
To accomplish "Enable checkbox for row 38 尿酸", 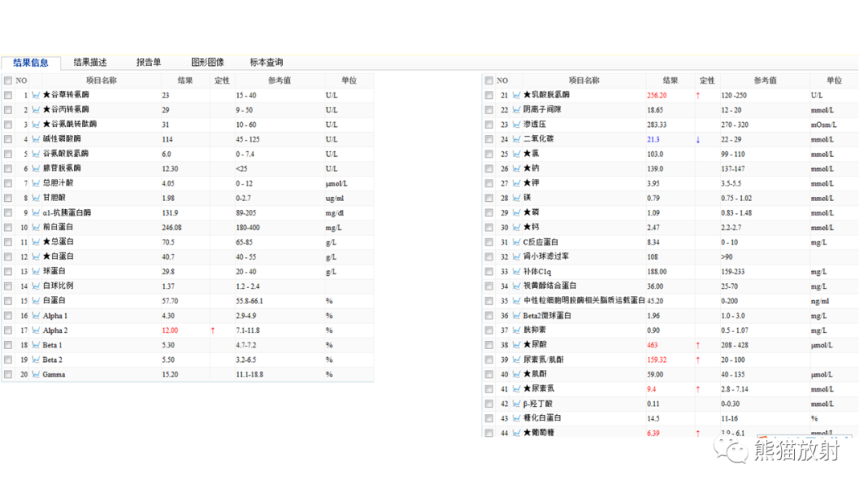I will pyautogui.click(x=489, y=345).
